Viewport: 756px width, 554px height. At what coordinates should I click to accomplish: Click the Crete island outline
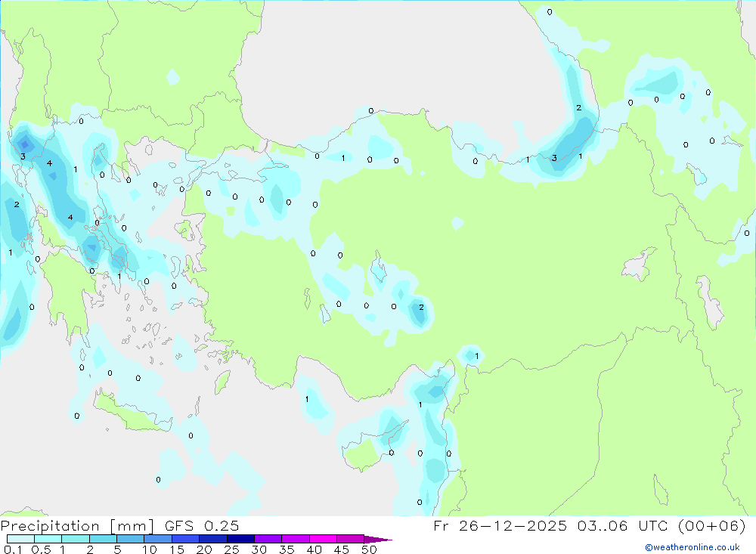[132, 412]
